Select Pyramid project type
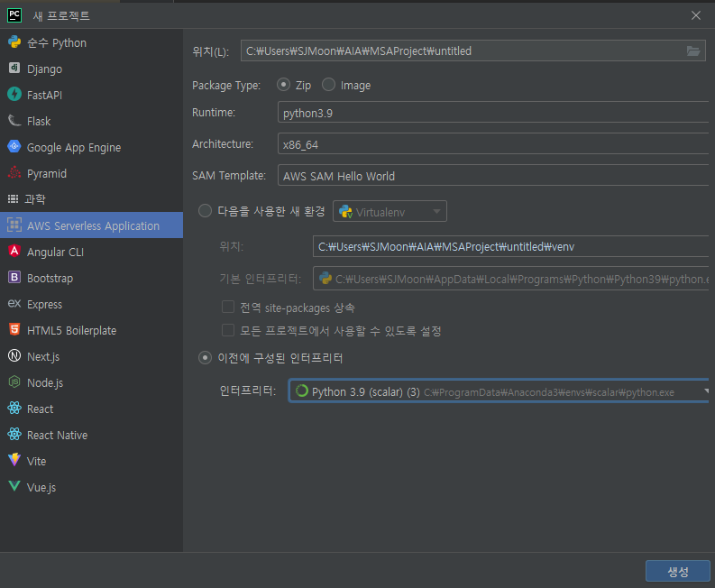This screenshot has height=588, width=715. (x=91, y=173)
